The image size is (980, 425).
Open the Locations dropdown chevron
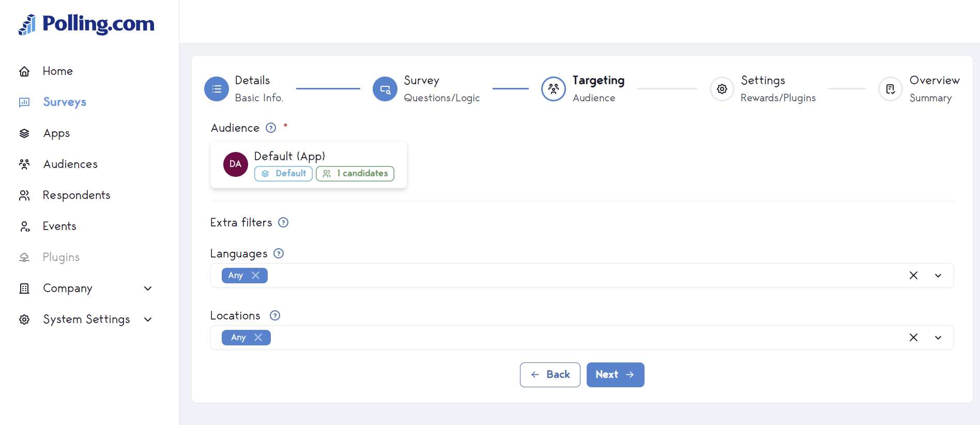(938, 338)
